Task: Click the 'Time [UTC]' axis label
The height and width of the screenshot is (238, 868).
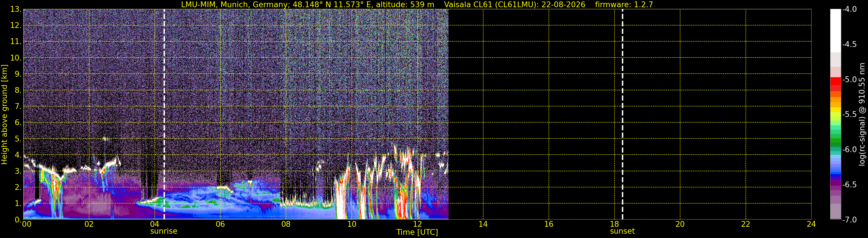Action: [417, 232]
